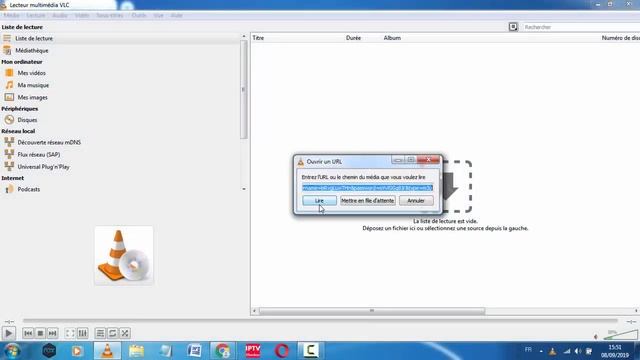This screenshot has width=640, height=360.
Task: Open the file explorer taskbar icon
Action: (136, 351)
